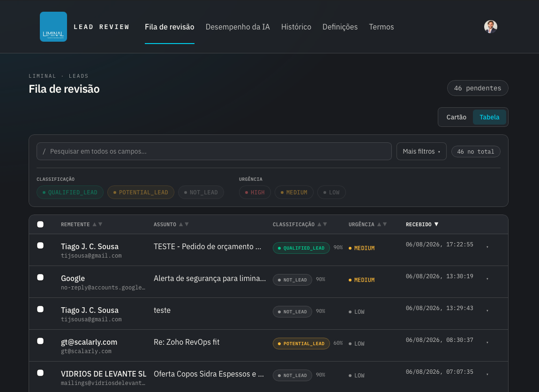Click the 46 no total badge
The image size is (539, 392).
coord(475,152)
